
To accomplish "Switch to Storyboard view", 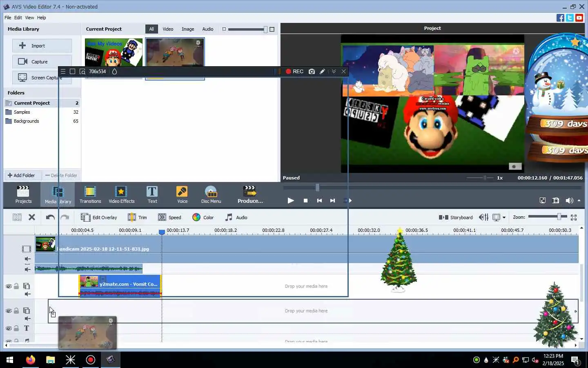I will (x=456, y=218).
